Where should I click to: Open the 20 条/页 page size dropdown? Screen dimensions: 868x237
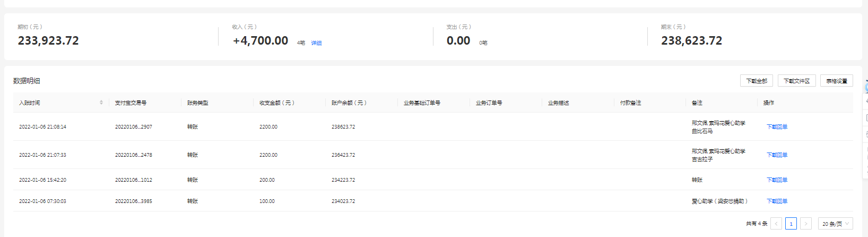point(835,224)
